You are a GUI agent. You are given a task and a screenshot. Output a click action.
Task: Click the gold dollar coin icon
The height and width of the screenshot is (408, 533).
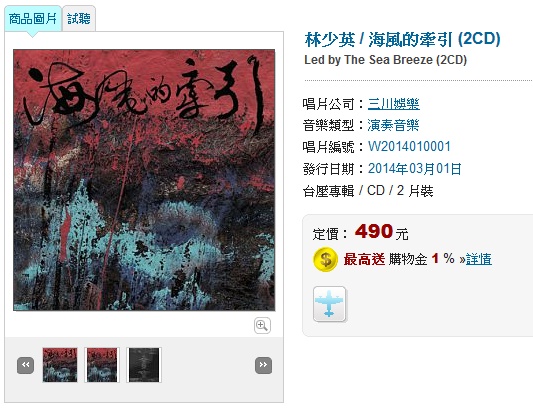pyautogui.click(x=325, y=259)
